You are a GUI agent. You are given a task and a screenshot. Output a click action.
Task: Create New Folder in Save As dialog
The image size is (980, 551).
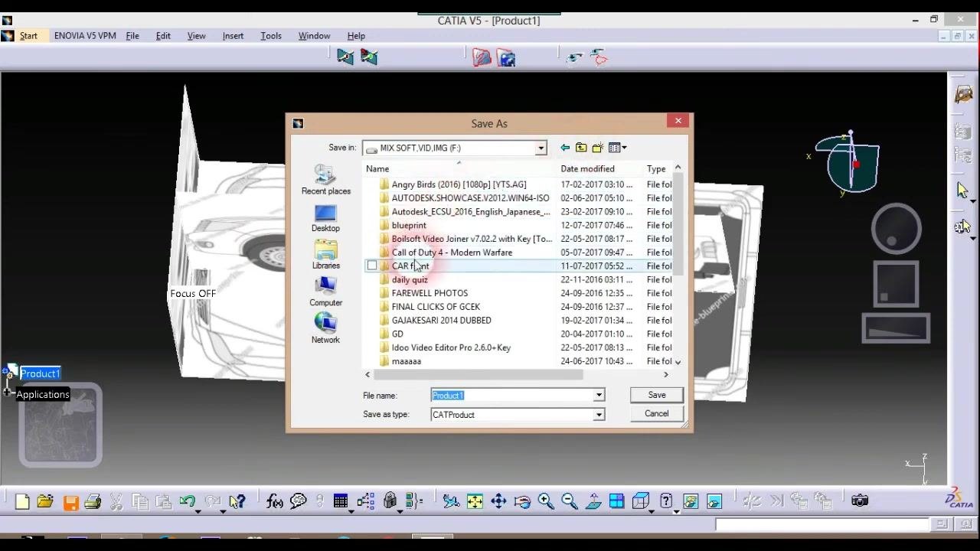click(597, 148)
